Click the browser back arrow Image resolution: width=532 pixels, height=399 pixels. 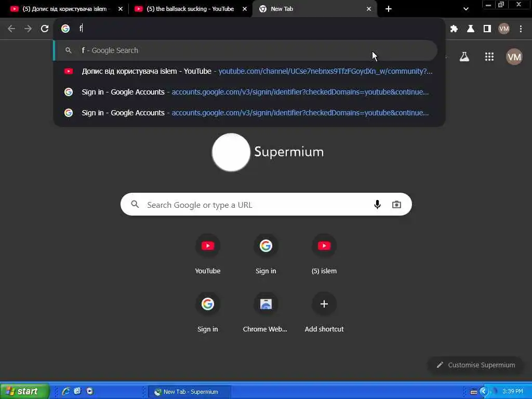pos(11,29)
